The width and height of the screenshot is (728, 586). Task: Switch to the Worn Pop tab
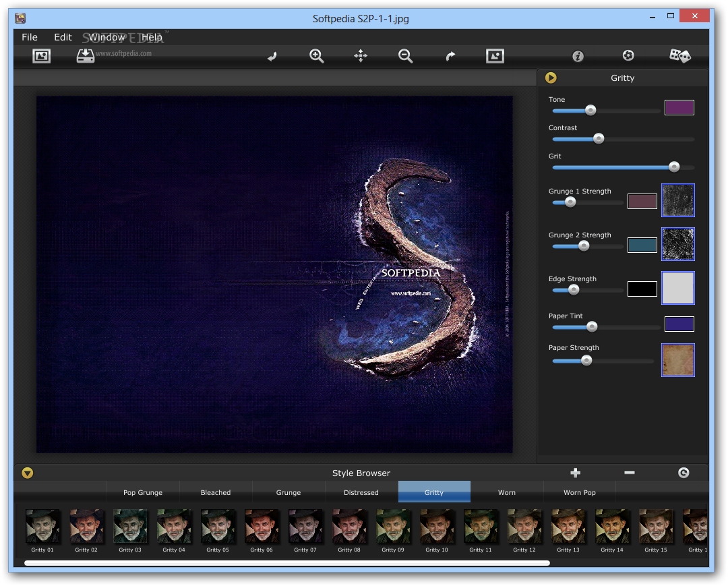pos(580,492)
